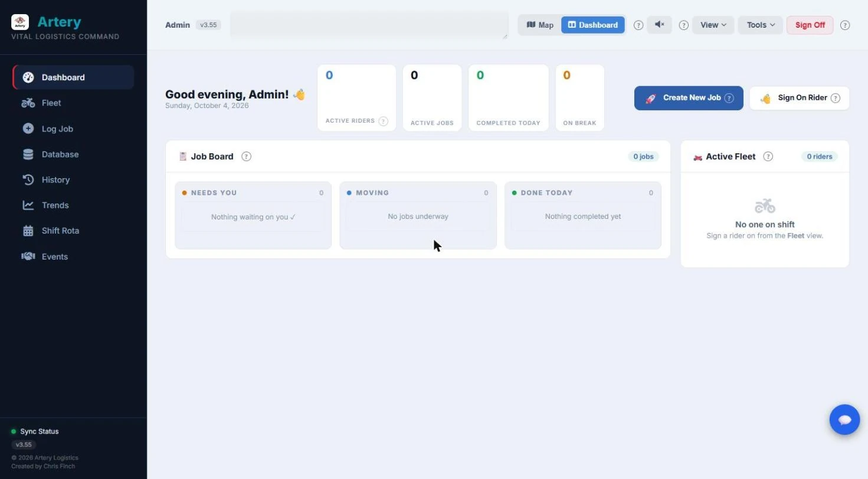The image size is (868, 479).
Task: Select the DONE TODAY column header
Action: (x=583, y=193)
